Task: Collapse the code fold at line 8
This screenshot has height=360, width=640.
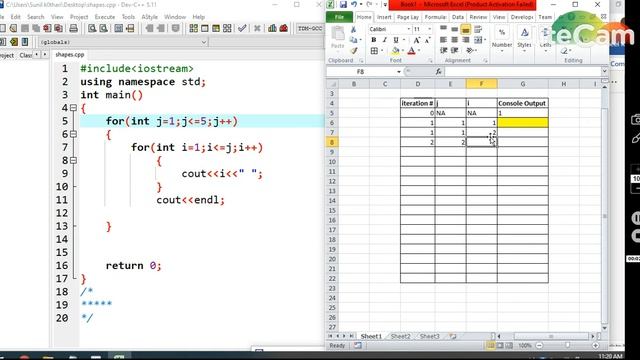Action: pyautogui.click(x=73, y=160)
